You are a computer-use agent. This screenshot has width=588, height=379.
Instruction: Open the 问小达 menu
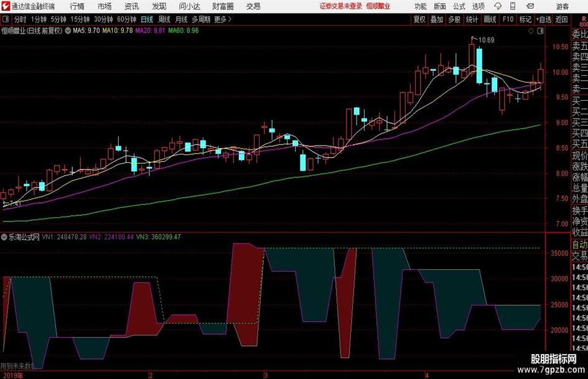[x=189, y=6]
